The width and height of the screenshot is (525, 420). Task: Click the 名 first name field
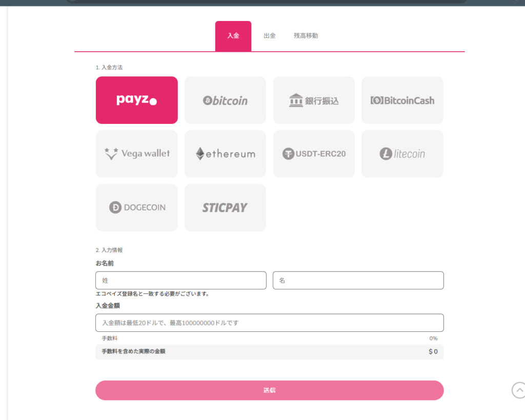[358, 280]
